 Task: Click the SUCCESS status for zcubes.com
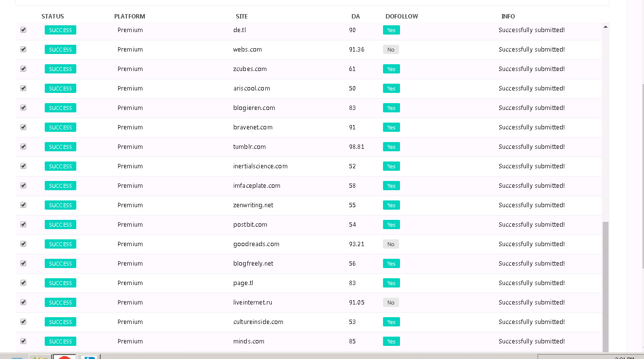point(60,69)
